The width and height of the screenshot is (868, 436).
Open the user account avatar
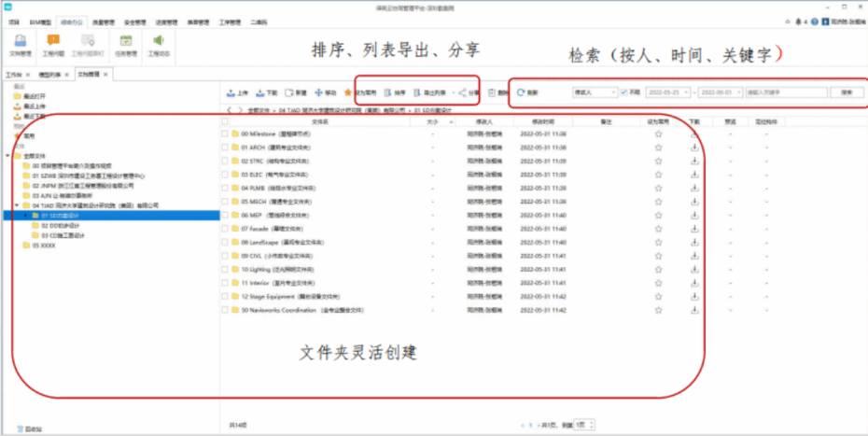pos(825,22)
